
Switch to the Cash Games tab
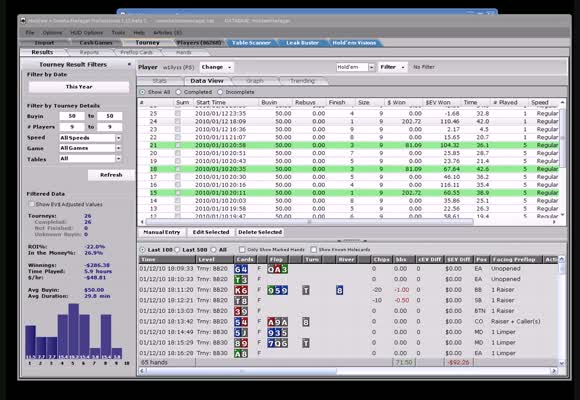96,43
